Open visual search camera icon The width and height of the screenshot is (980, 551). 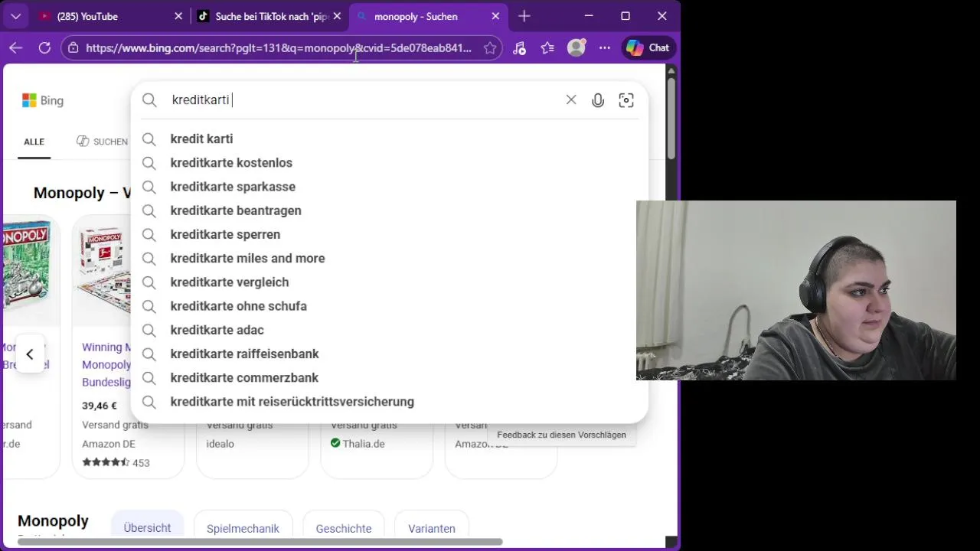pos(626,100)
